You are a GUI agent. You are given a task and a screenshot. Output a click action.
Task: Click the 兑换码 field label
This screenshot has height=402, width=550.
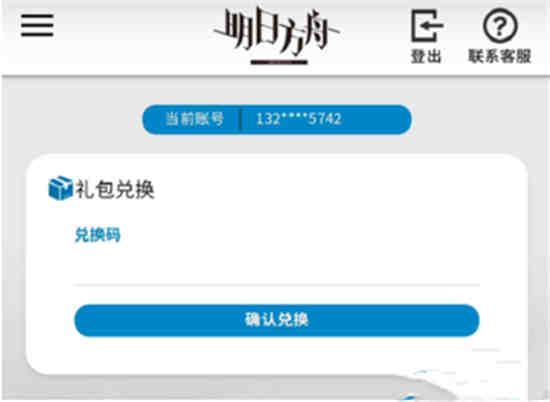[x=98, y=235]
